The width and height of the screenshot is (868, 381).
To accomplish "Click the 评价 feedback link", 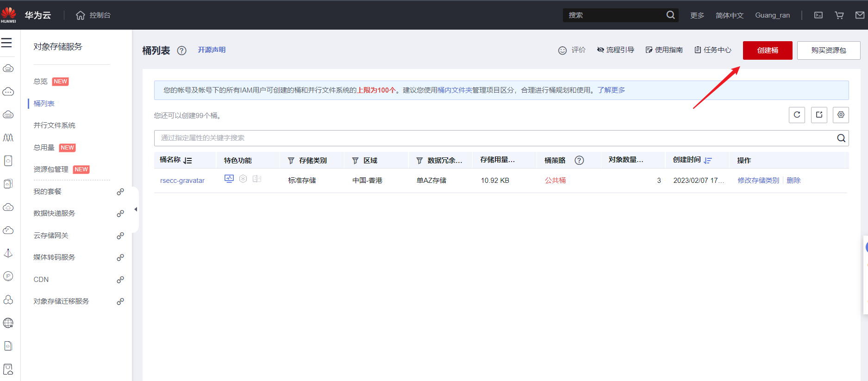I will click(x=572, y=50).
